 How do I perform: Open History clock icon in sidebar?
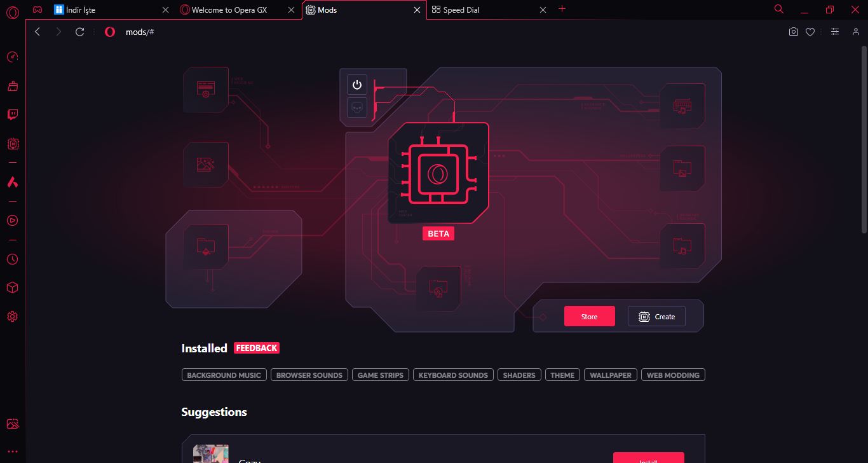(x=12, y=259)
